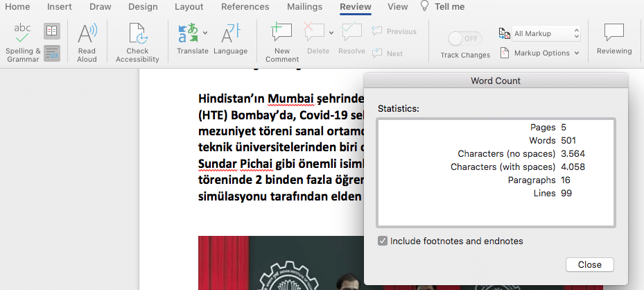Viewport: 644px width, 290px height.
Task: Click the Tell me search field
Action: (450, 6)
